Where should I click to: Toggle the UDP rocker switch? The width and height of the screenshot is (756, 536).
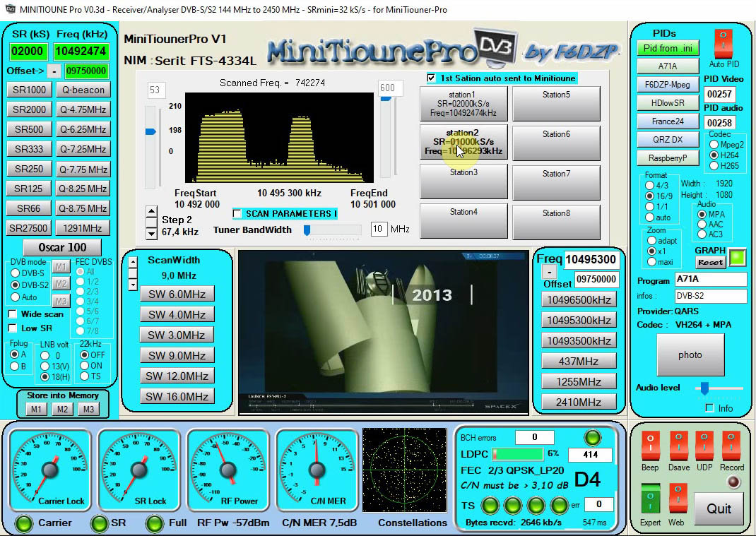point(704,446)
